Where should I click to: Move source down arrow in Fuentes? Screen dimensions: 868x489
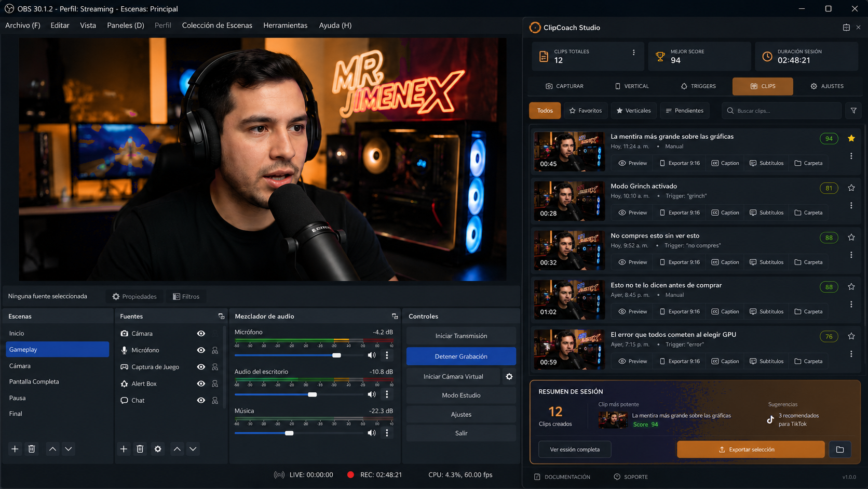(193, 449)
